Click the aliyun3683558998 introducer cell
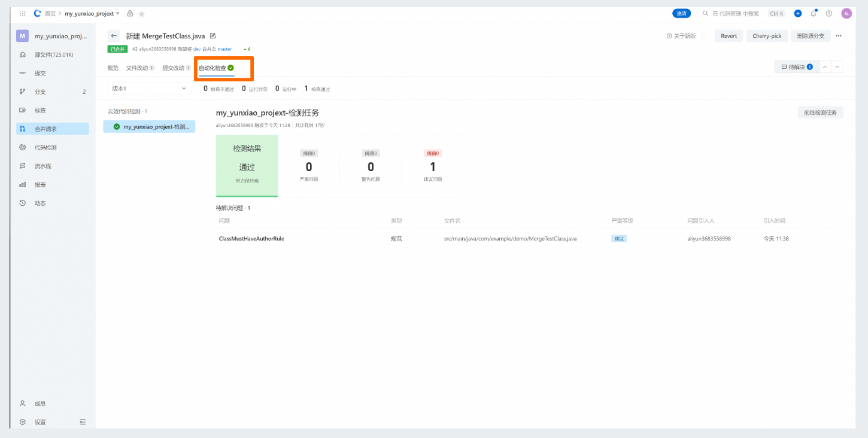The image size is (868, 438). point(709,238)
